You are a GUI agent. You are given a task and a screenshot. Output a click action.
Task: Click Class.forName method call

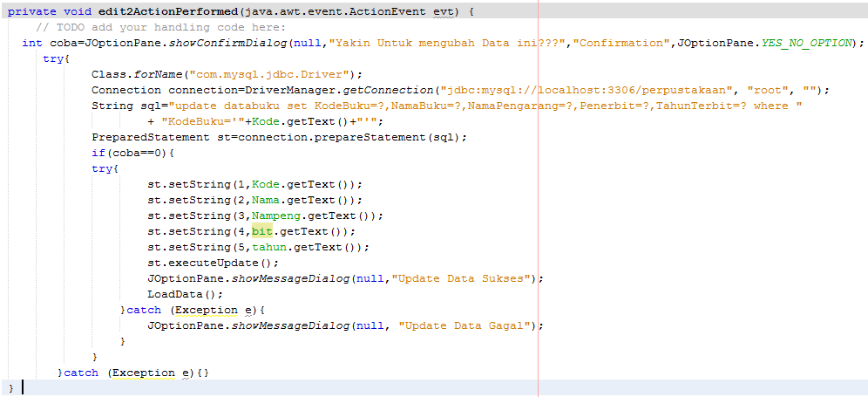[x=138, y=74]
